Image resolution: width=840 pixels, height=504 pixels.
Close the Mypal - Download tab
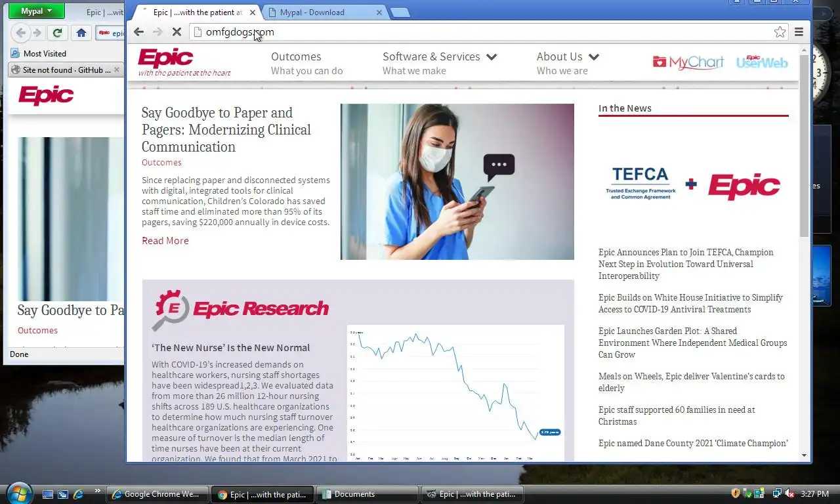[x=380, y=12]
